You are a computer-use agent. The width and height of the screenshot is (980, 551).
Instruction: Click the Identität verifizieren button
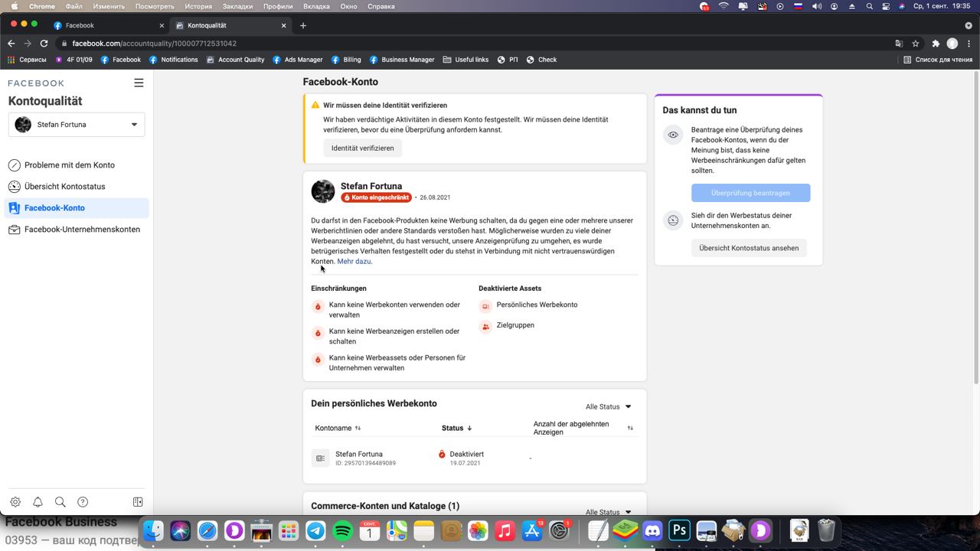pos(362,148)
